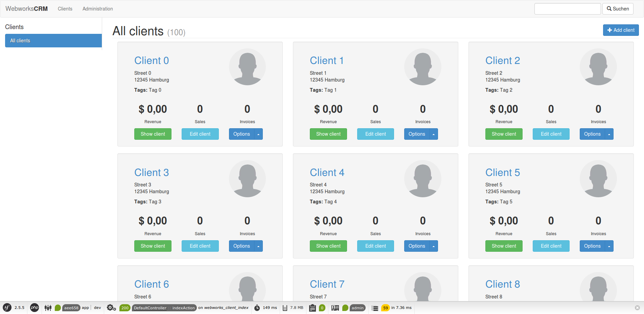
Task: Click the timer icon showing 149 ms
Action: [266, 308]
